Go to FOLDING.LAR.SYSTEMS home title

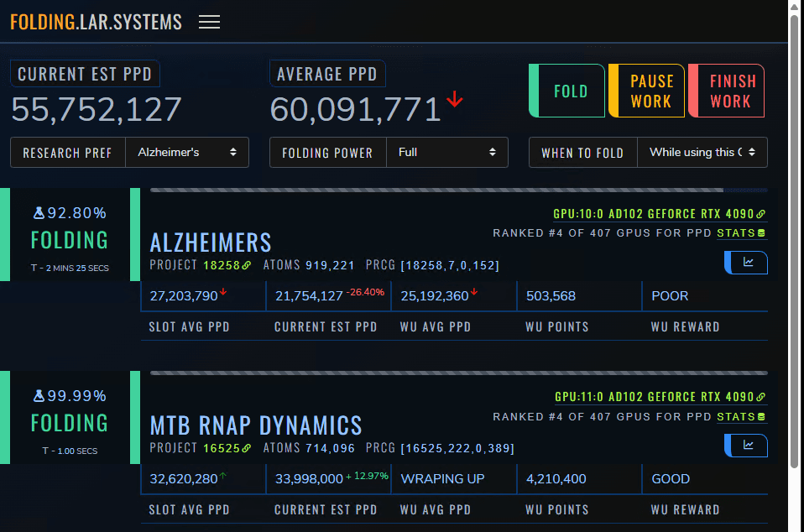tap(96, 23)
